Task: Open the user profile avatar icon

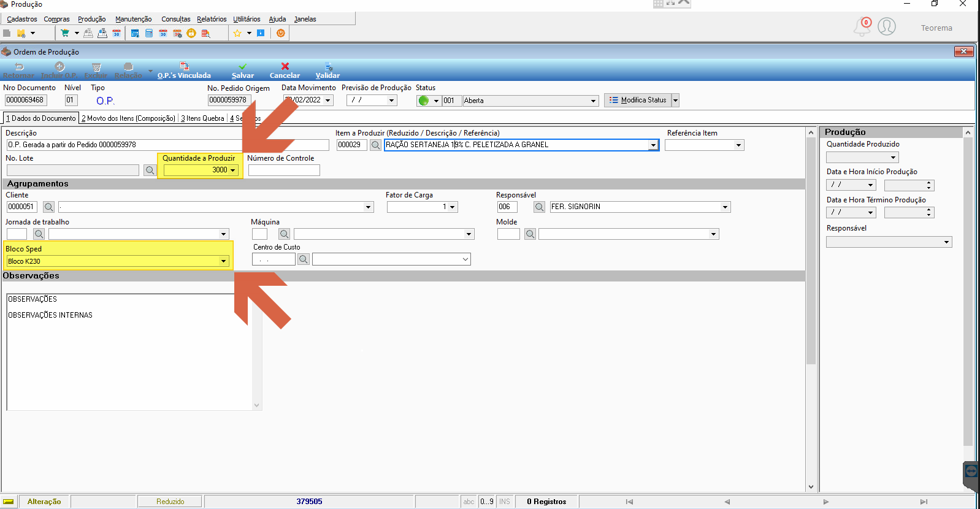Action: [x=887, y=26]
